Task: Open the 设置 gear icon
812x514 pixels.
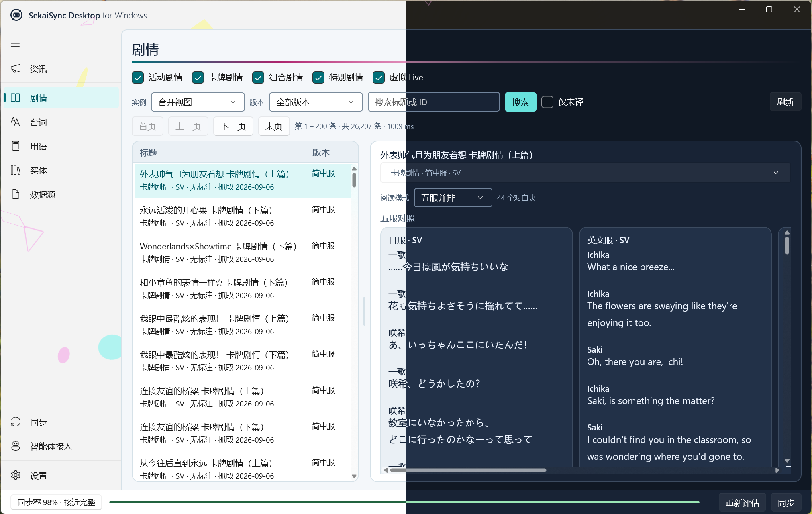Action: tap(16, 475)
